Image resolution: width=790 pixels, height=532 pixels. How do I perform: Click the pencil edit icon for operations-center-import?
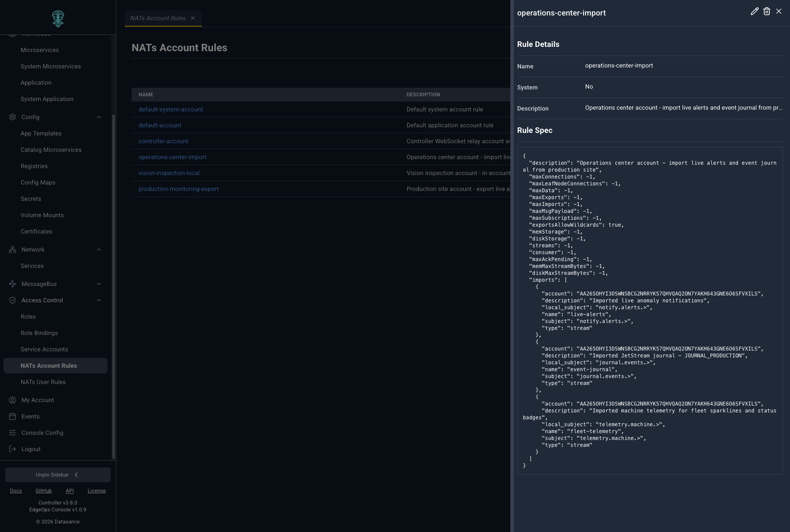pos(754,12)
